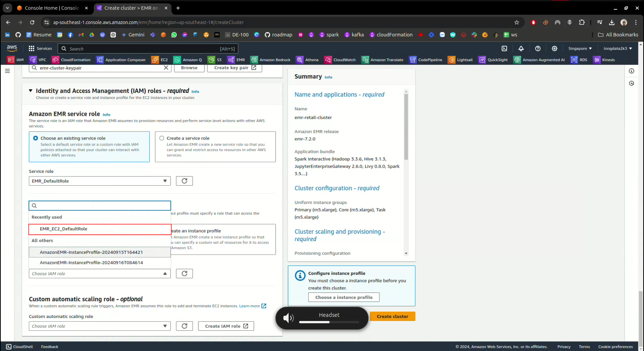644x351 pixels.
Task: Select Choose an existing service role
Action: [x=36, y=138]
